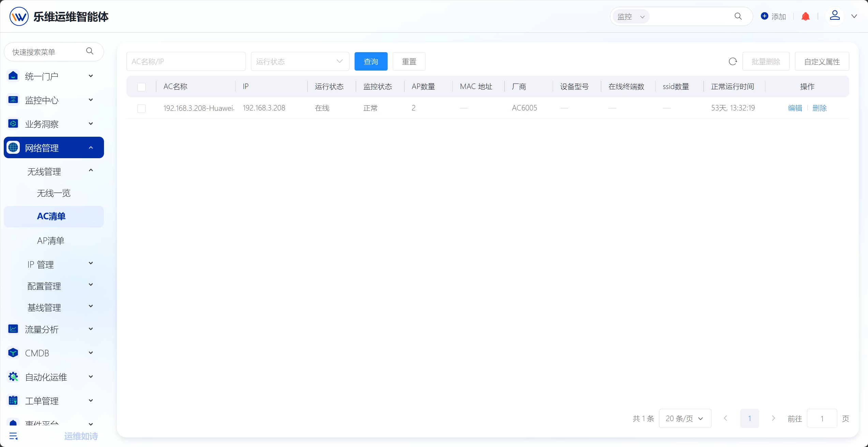
Task: Expand the 配置管理 submenu chevron
Action: (x=91, y=284)
